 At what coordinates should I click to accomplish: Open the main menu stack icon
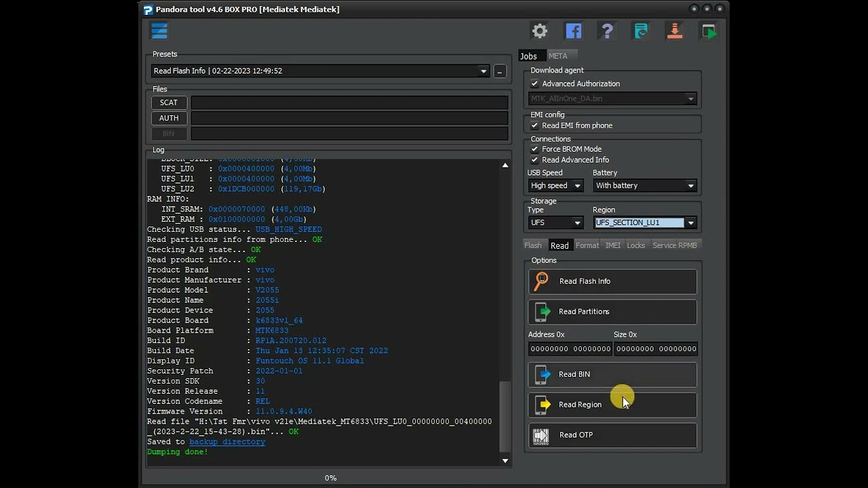click(x=159, y=30)
